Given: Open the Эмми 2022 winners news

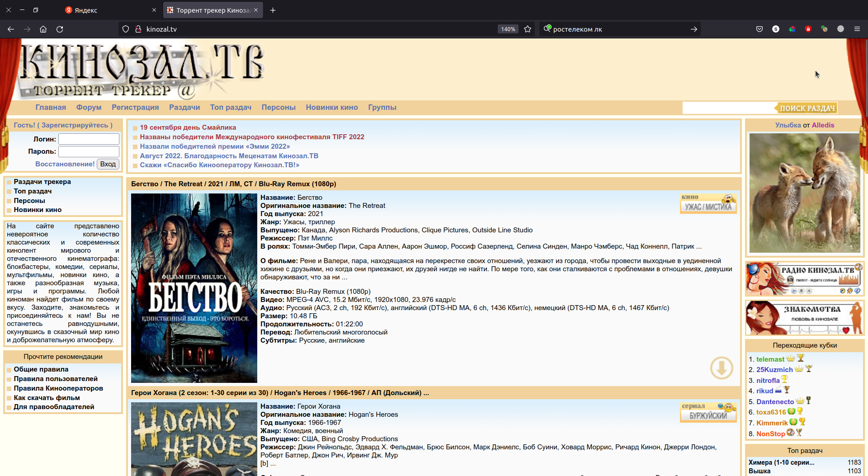Looking at the screenshot, I should pos(215,146).
